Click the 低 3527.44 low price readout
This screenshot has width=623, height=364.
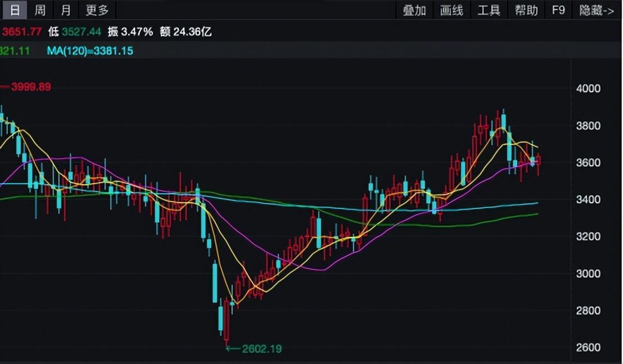pos(75,32)
